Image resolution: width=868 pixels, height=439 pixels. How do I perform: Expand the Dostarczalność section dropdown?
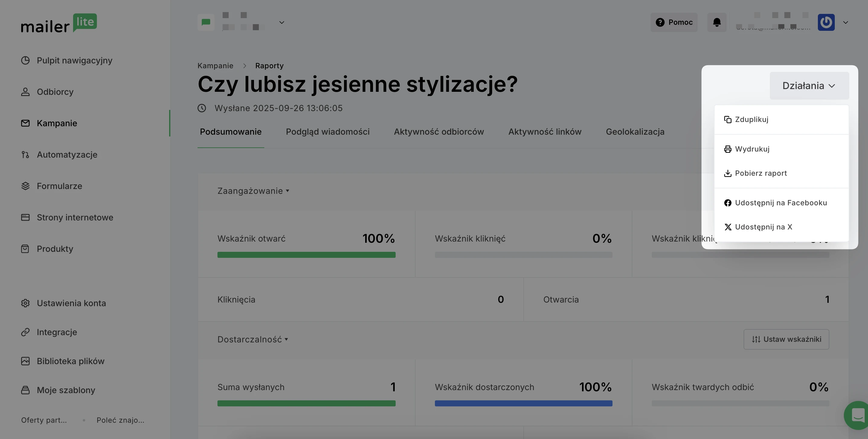(252, 339)
